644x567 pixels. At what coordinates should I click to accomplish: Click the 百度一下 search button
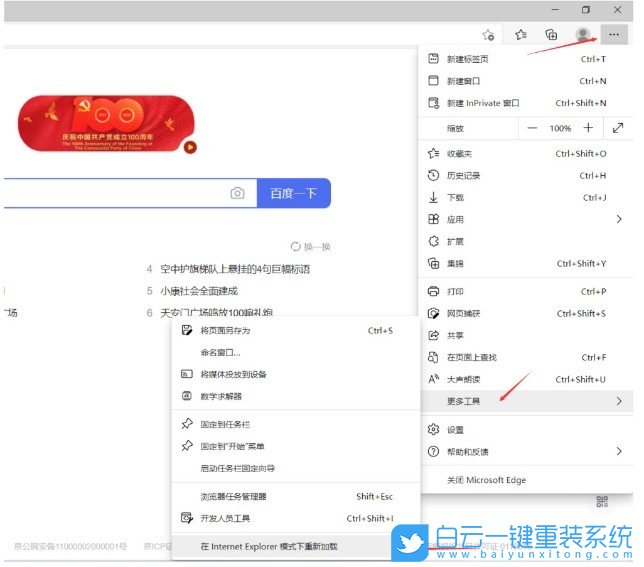(x=294, y=193)
